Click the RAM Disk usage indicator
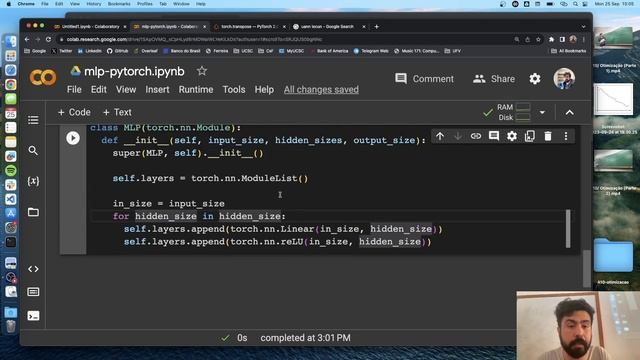This screenshot has height=360, width=640. (x=514, y=112)
